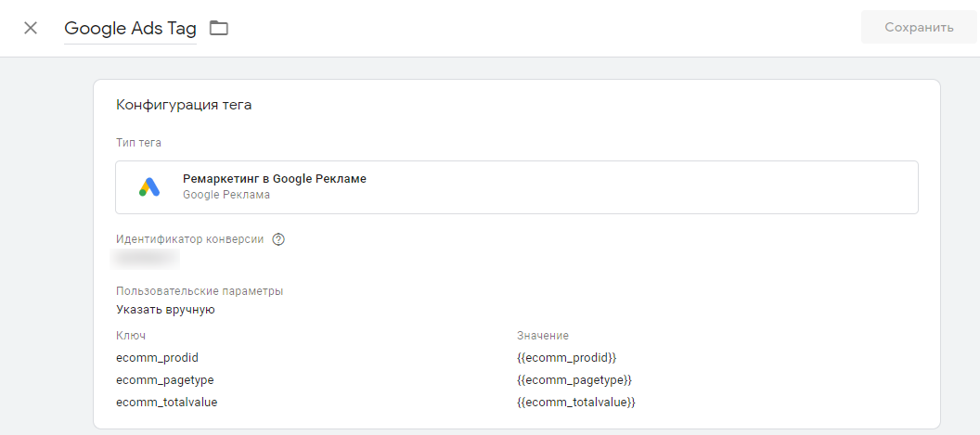980x435 pixels.
Task: Click the ecomm_prodid key
Action: [x=158, y=358]
